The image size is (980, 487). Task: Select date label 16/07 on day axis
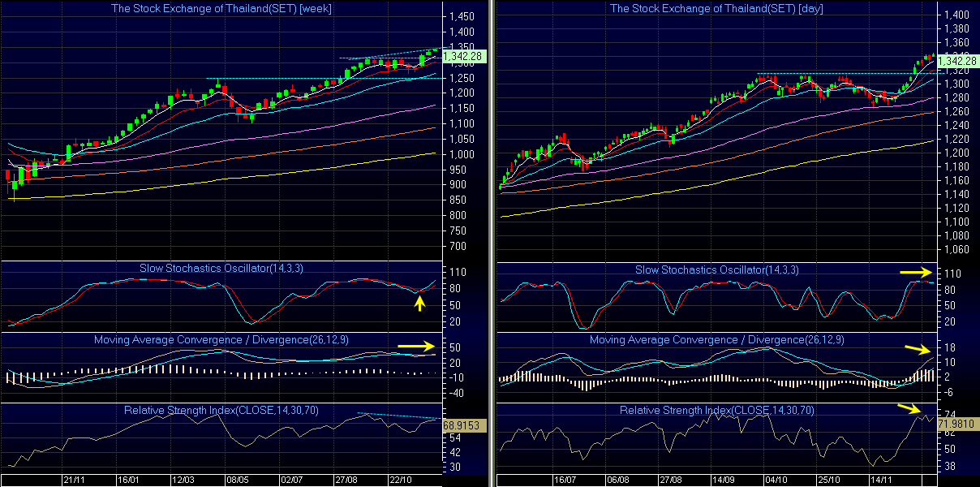tap(565, 481)
